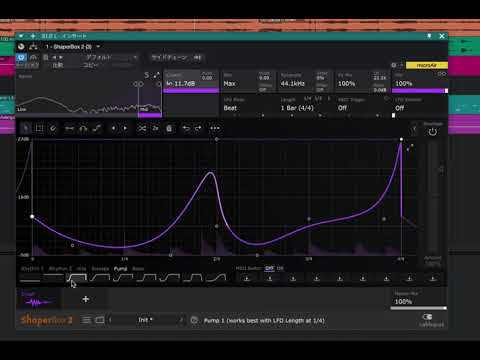The width and height of the screenshot is (480, 360).
Task: Switch to Pump preset tab
Action: 120,269
